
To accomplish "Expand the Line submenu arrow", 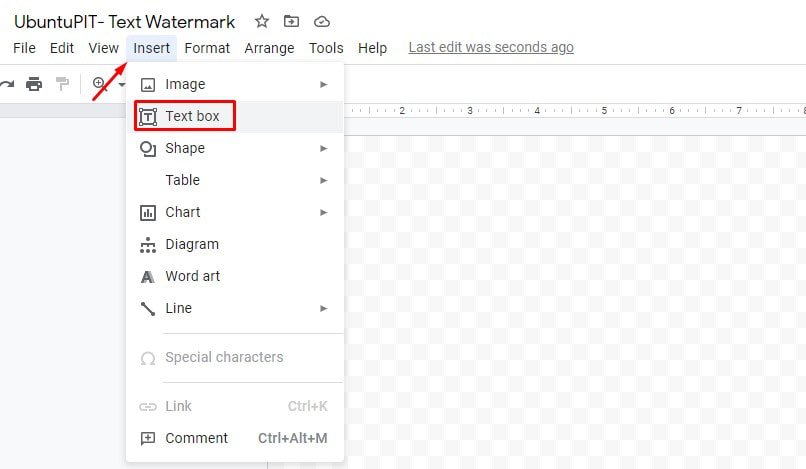I will click(x=323, y=309).
